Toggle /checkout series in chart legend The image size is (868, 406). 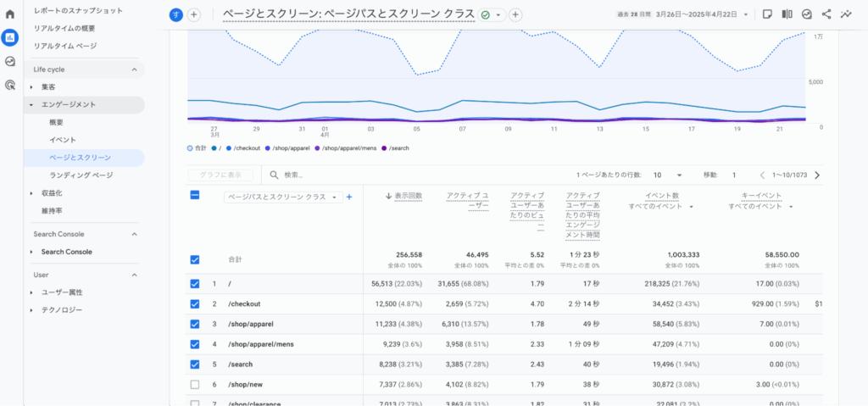243,148
